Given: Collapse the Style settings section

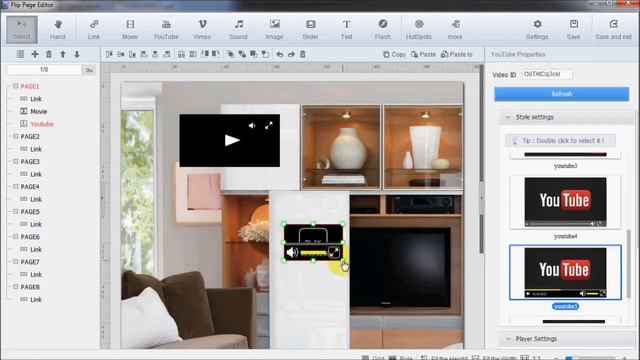Looking at the screenshot, I should pyautogui.click(x=508, y=117).
